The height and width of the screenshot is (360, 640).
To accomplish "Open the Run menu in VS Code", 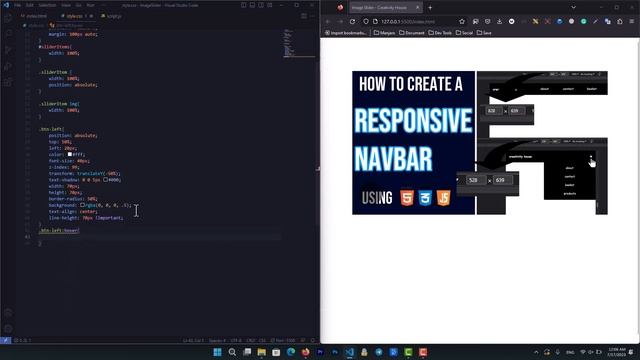I will tap(90, 5).
